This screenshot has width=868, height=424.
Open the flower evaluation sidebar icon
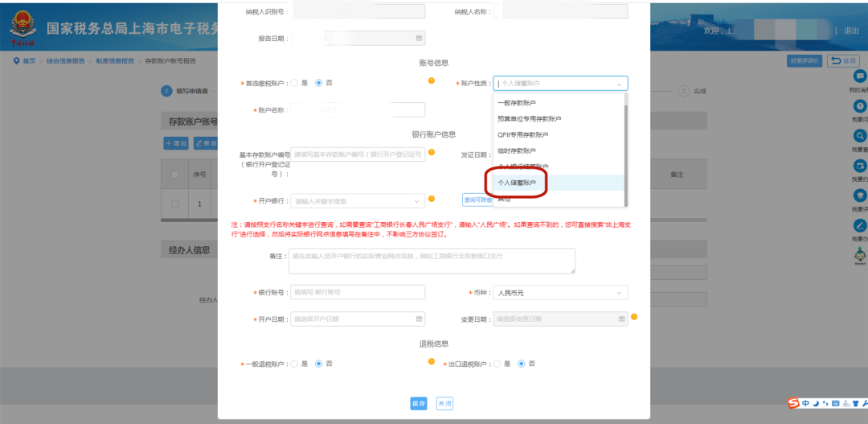pyautogui.click(x=860, y=196)
